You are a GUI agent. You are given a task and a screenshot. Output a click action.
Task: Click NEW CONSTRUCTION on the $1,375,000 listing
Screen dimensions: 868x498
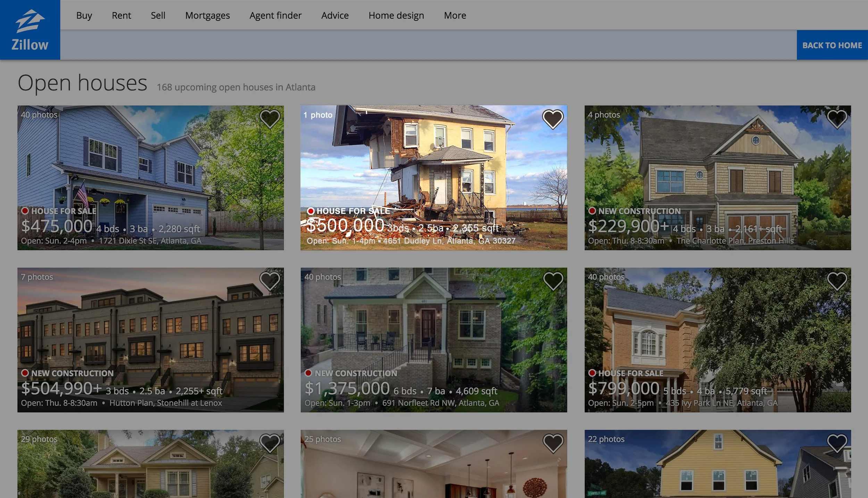click(x=356, y=373)
